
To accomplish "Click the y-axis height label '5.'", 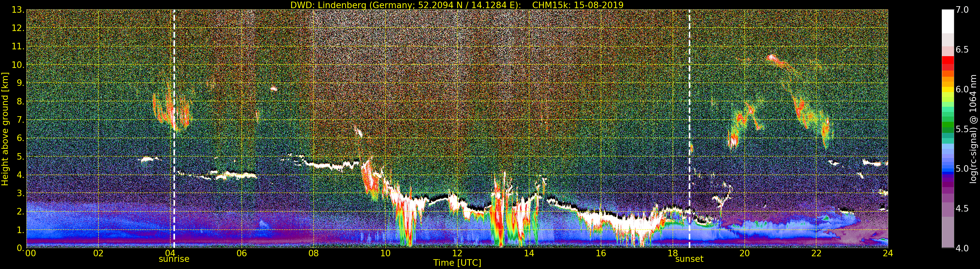I will [20, 156].
